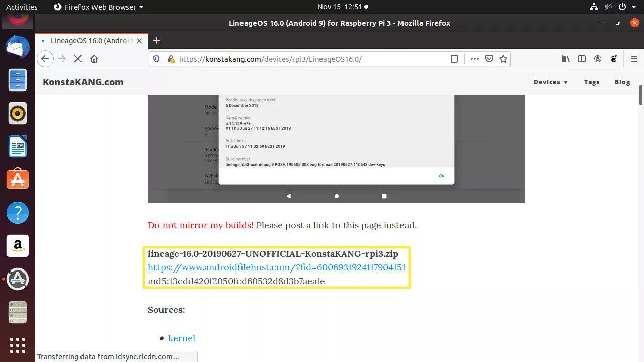
Task: Open the Help question mark app
Action: [x=18, y=213]
